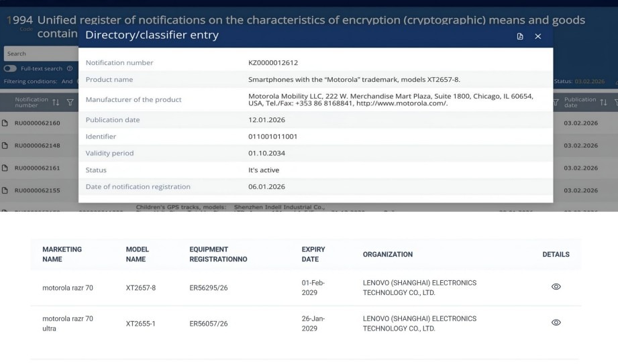The image size is (618, 364).
Task: Change the 'And' filtering condition
Action: 67,82
